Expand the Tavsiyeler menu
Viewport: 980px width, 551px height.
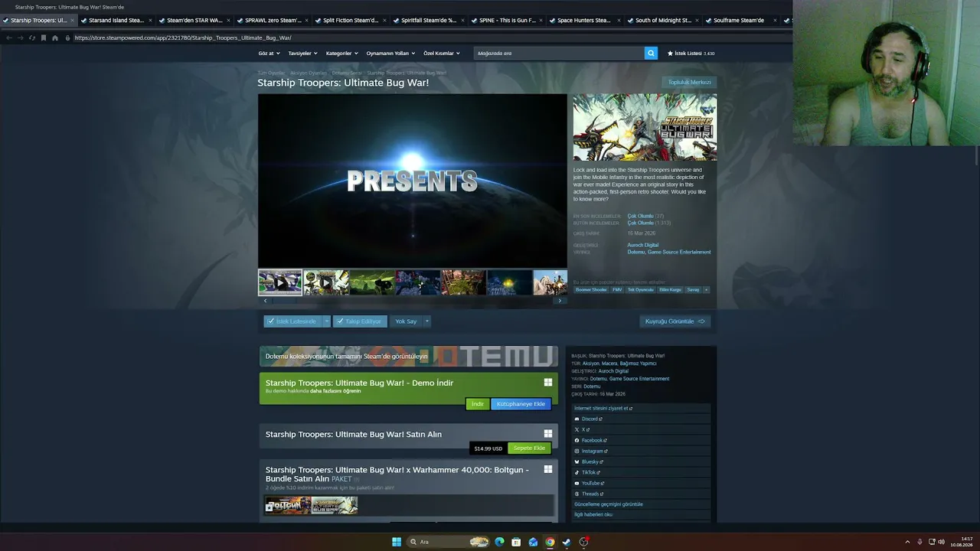click(x=302, y=54)
